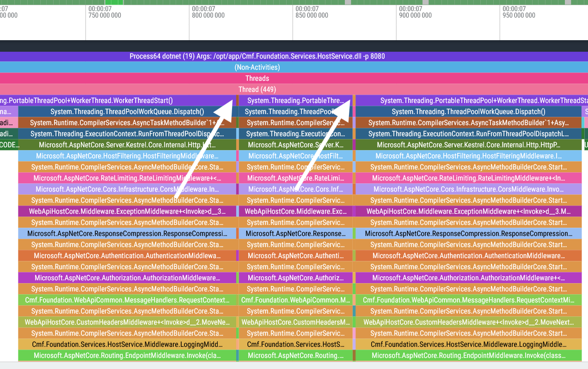Select middle WebApiHostCore.Middleware.Exc... slice
This screenshot has height=369, width=588.
click(295, 212)
